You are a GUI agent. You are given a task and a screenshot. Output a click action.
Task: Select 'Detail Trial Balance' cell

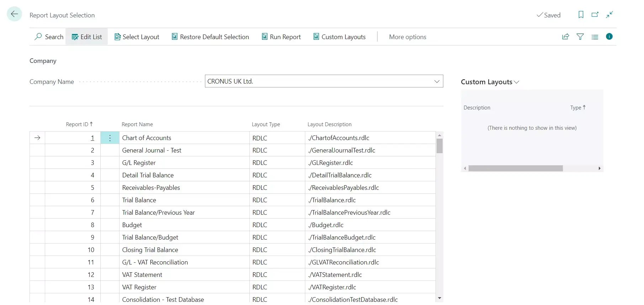(x=184, y=175)
